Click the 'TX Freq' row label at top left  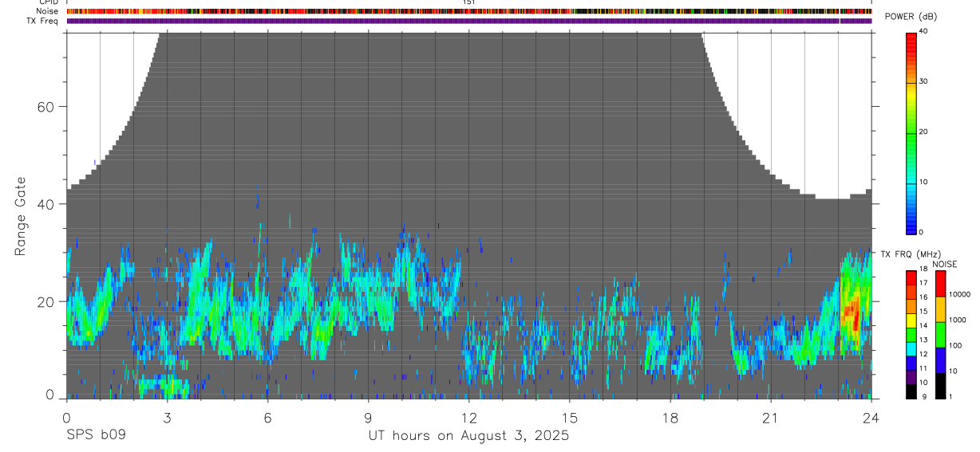click(42, 21)
